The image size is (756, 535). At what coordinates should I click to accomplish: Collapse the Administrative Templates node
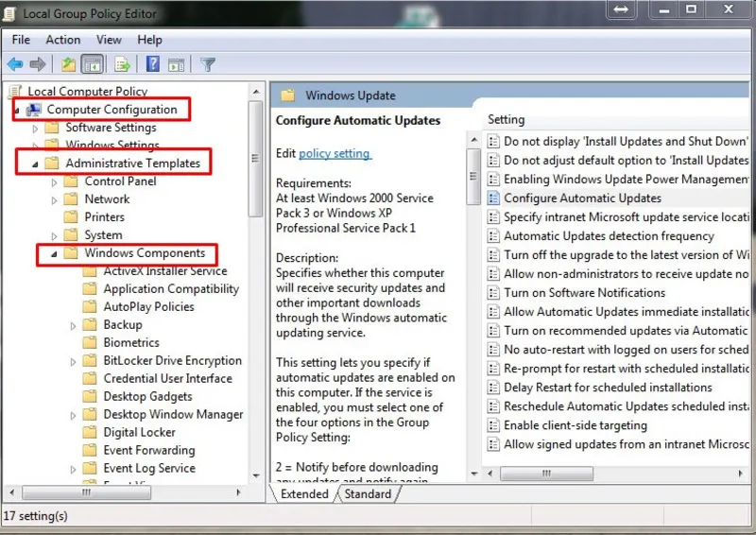[35, 164]
